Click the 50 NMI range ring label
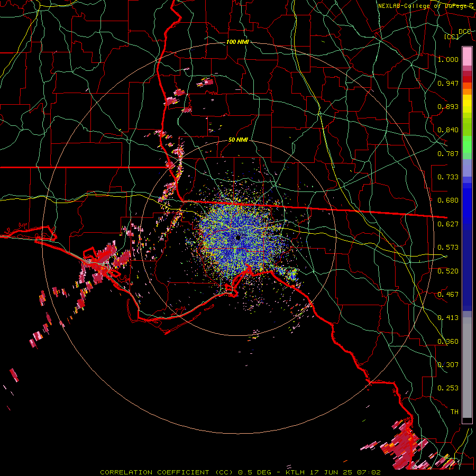The image size is (476, 476). (x=238, y=140)
